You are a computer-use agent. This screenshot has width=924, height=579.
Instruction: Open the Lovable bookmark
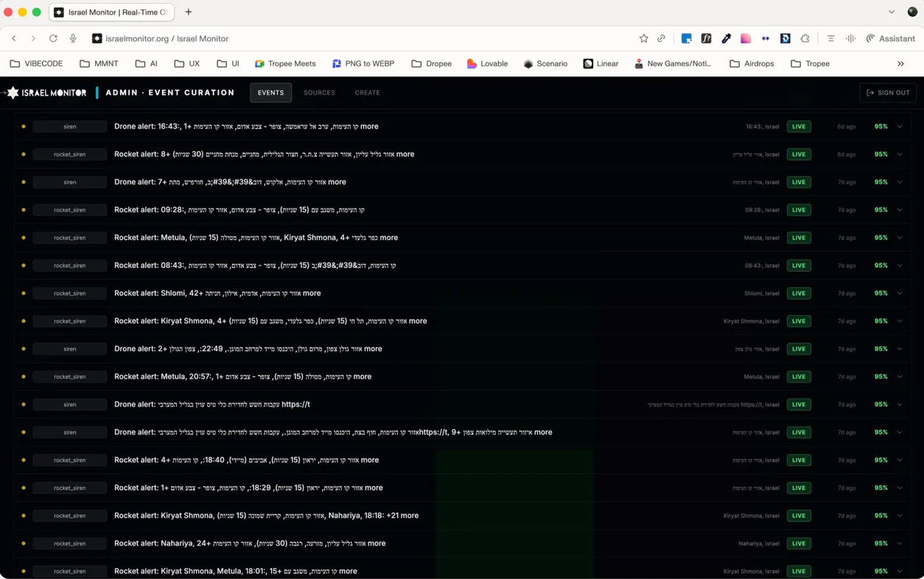pos(487,64)
